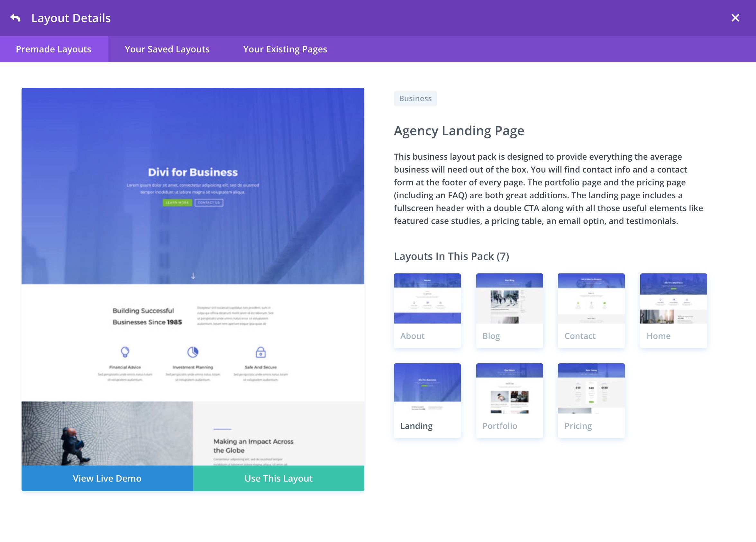Click View Live Demo button
The image size is (756, 542).
point(107,478)
